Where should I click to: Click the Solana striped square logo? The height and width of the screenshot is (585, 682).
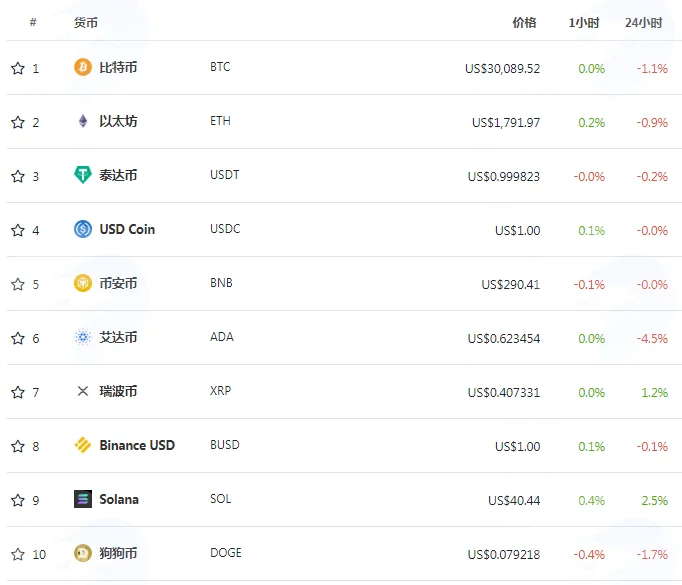click(x=83, y=499)
